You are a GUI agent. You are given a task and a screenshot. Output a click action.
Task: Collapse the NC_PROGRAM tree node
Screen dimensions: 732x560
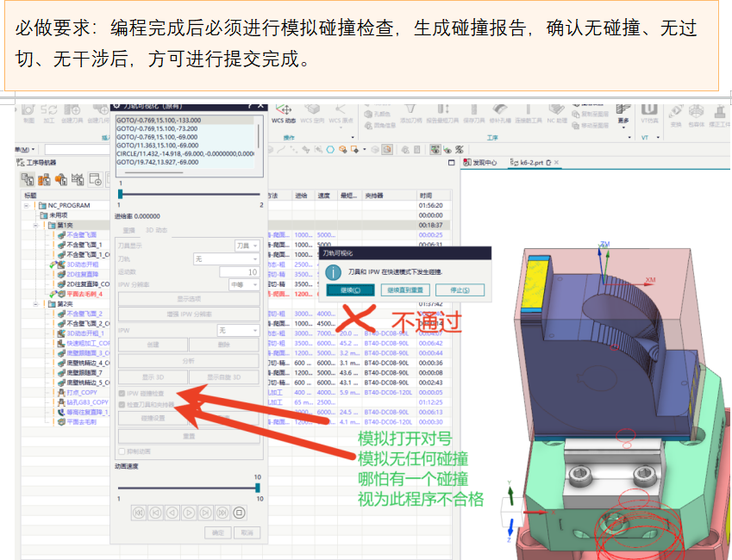pos(27,206)
